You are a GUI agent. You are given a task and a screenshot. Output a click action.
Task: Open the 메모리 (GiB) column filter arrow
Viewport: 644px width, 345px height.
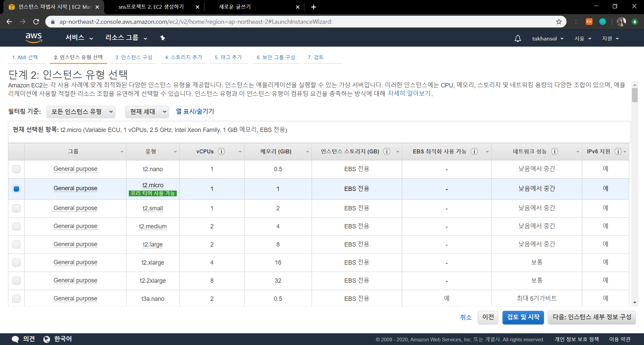click(x=307, y=152)
